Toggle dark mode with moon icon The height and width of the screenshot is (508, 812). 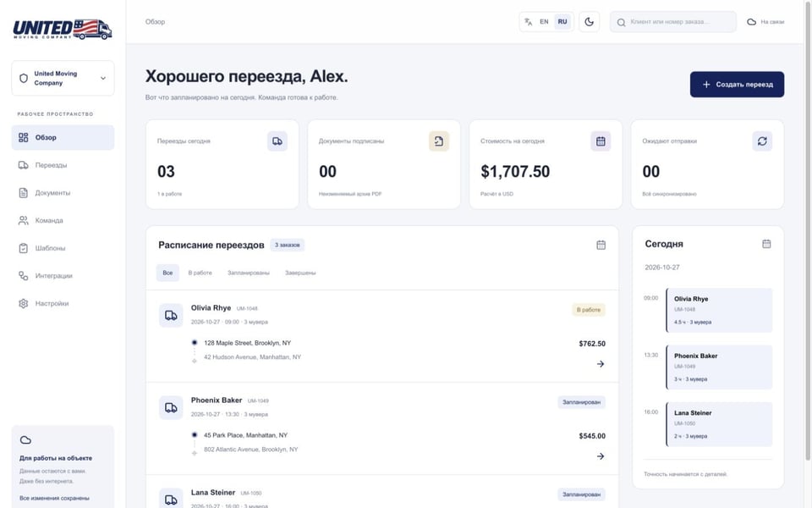590,22
